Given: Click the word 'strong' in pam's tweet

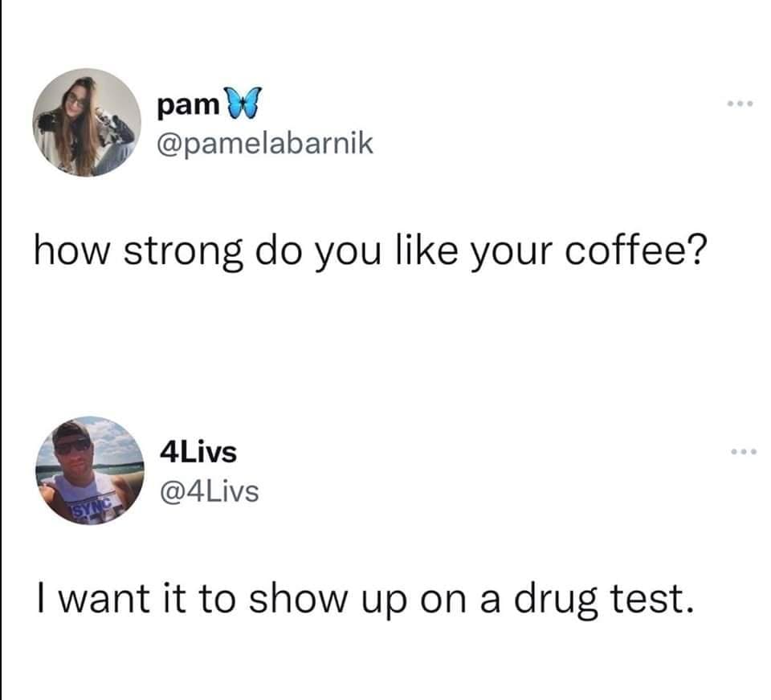Looking at the screenshot, I should click(183, 252).
